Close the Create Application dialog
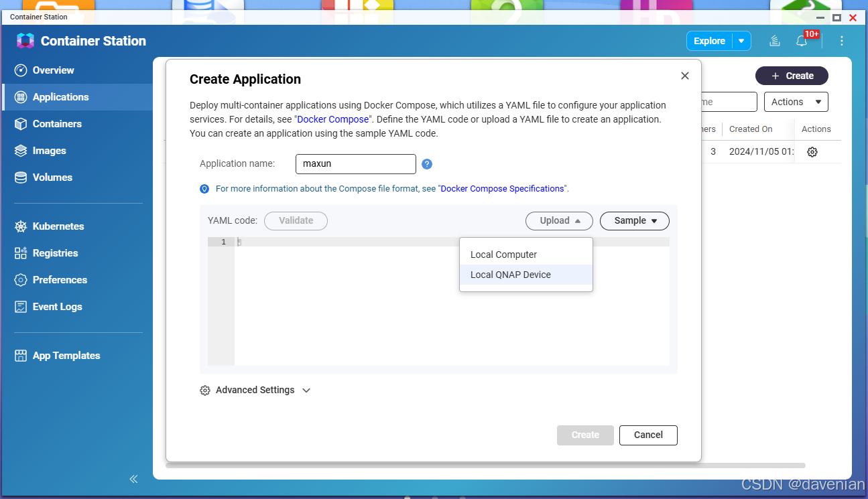Image resolution: width=868 pixels, height=499 pixels. (x=685, y=76)
